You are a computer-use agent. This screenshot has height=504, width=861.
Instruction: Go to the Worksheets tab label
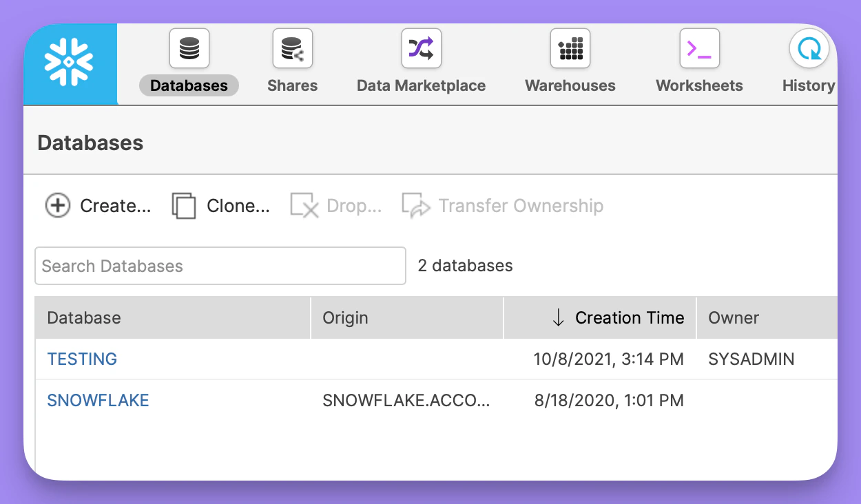click(x=700, y=85)
